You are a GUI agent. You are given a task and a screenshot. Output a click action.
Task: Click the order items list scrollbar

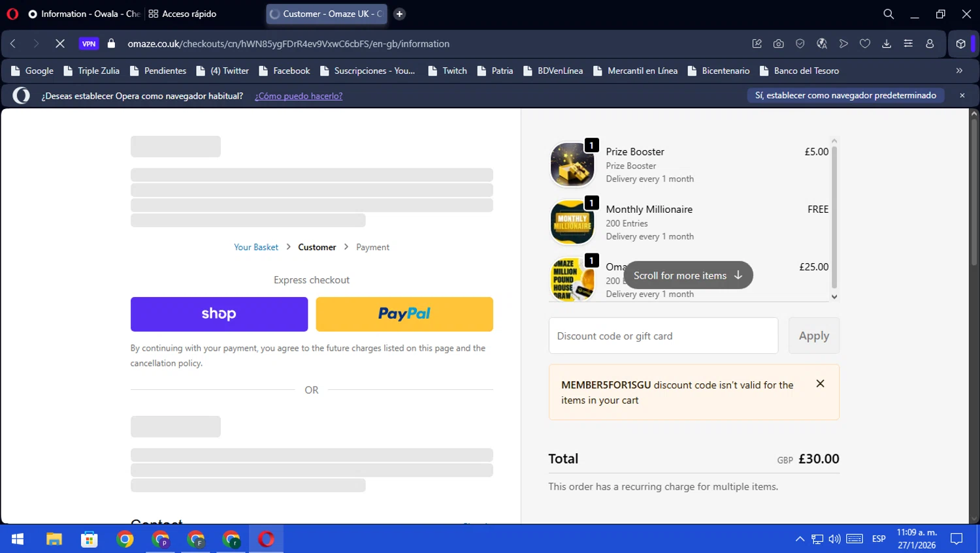tap(834, 218)
